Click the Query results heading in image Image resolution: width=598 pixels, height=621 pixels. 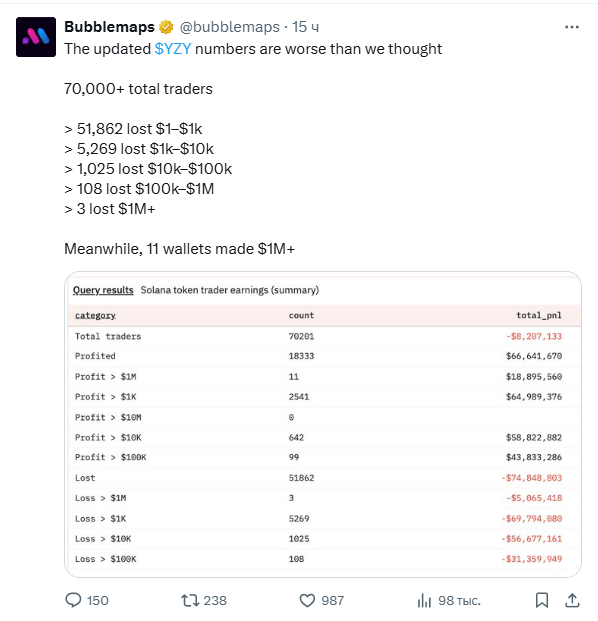point(103,290)
